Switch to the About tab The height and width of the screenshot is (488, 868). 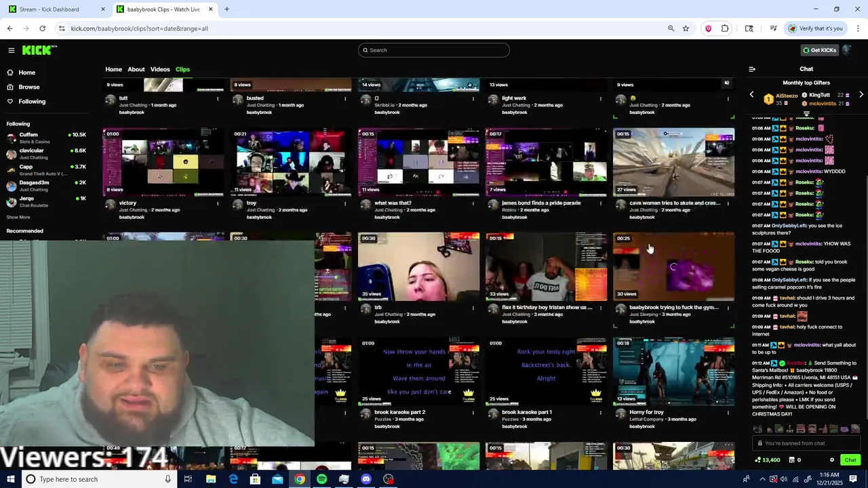[x=136, y=69]
